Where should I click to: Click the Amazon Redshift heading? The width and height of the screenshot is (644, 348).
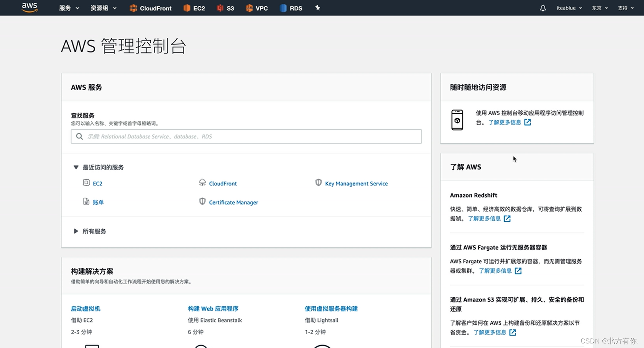(x=473, y=195)
